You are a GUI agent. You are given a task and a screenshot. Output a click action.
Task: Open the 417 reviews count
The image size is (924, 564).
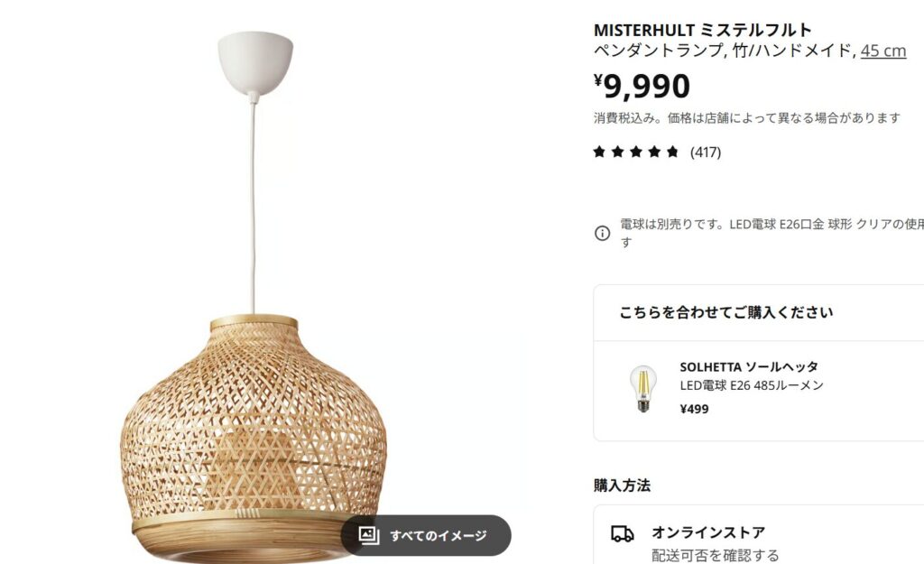pyautogui.click(x=706, y=152)
